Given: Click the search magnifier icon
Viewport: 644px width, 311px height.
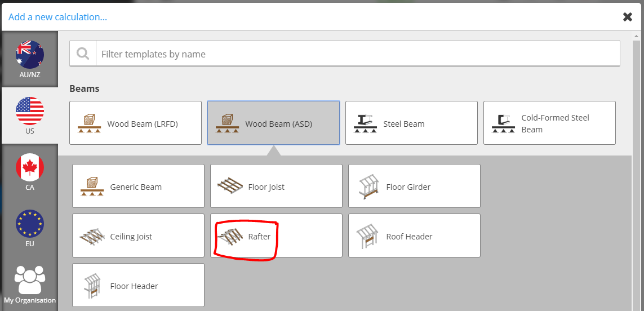Looking at the screenshot, I should click(x=83, y=54).
